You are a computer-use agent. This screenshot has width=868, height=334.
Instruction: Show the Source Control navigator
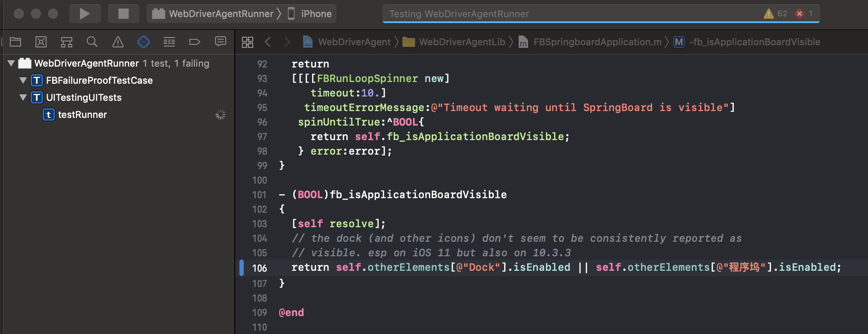(41, 42)
